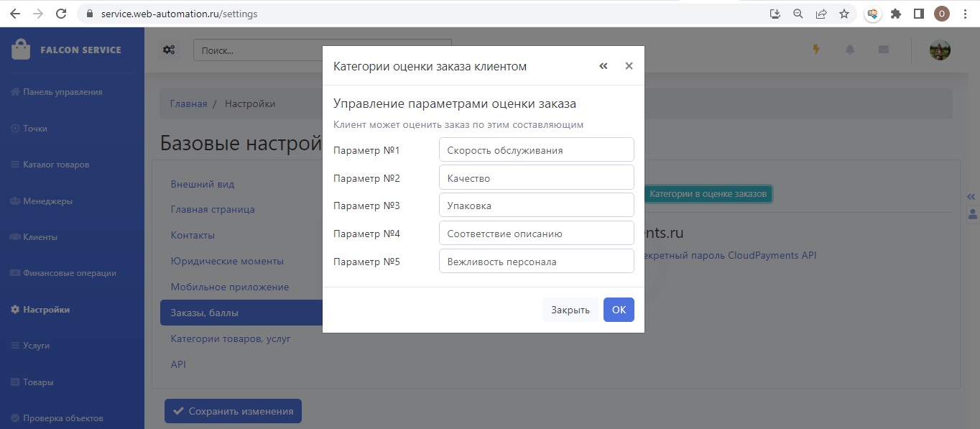
Task: Bookmark page with the star icon
Action: point(844,14)
